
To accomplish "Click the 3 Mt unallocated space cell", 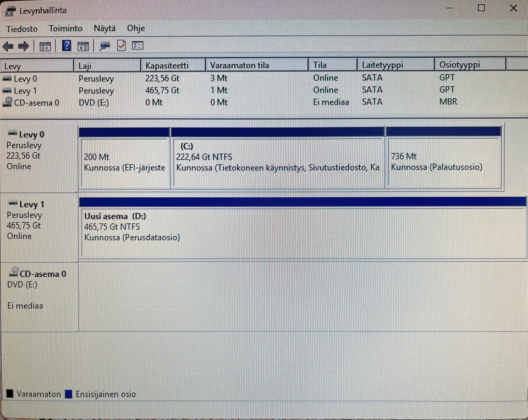I will point(219,78).
